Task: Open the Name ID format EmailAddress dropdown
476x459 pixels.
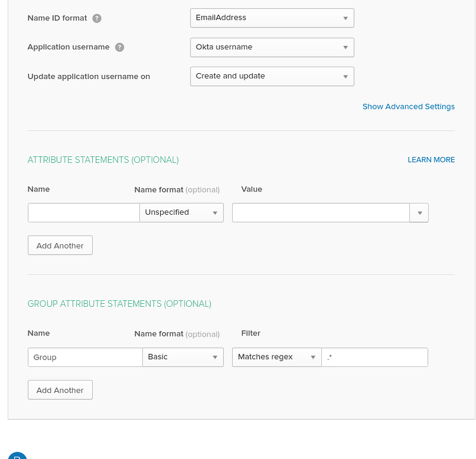Action: click(272, 18)
